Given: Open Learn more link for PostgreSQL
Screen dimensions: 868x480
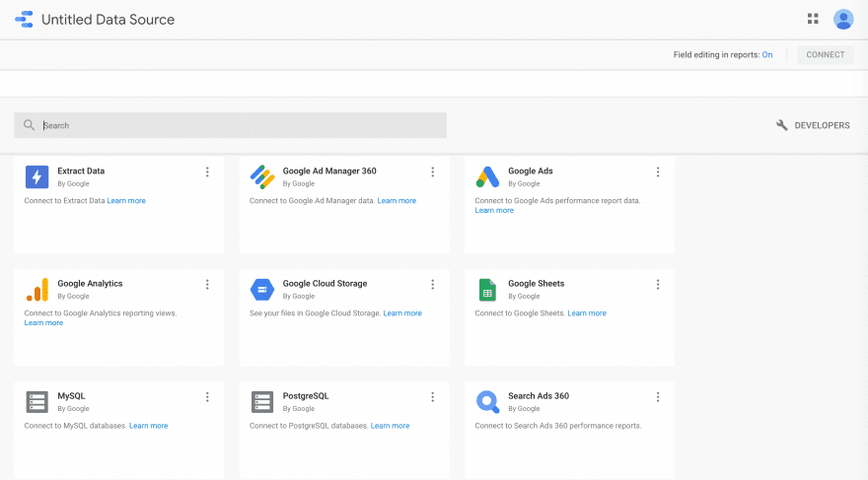Looking at the screenshot, I should (x=391, y=426).
